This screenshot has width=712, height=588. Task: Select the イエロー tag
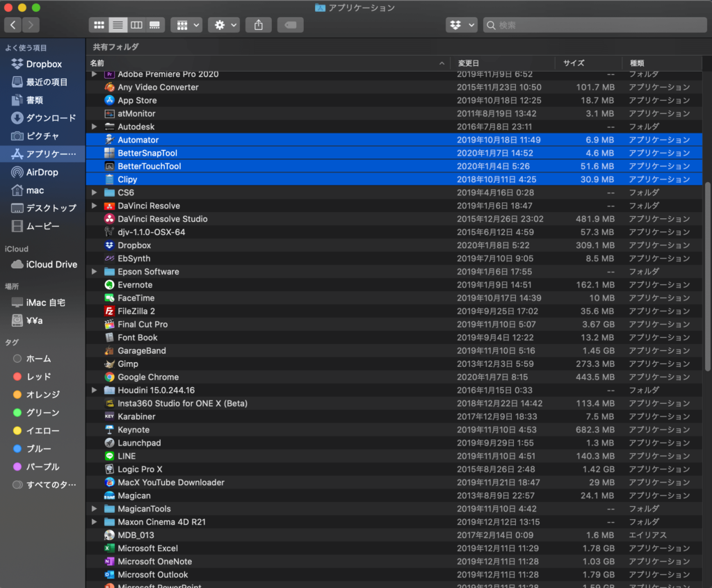point(42,430)
